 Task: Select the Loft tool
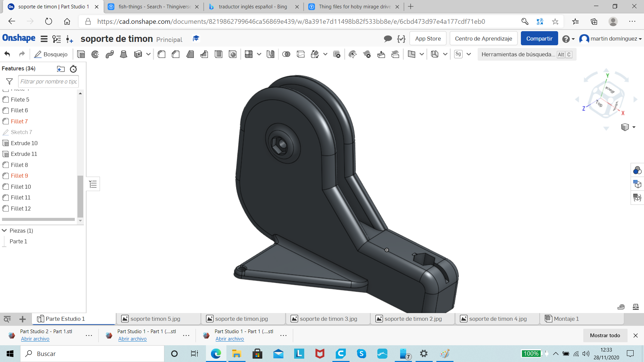point(124,54)
